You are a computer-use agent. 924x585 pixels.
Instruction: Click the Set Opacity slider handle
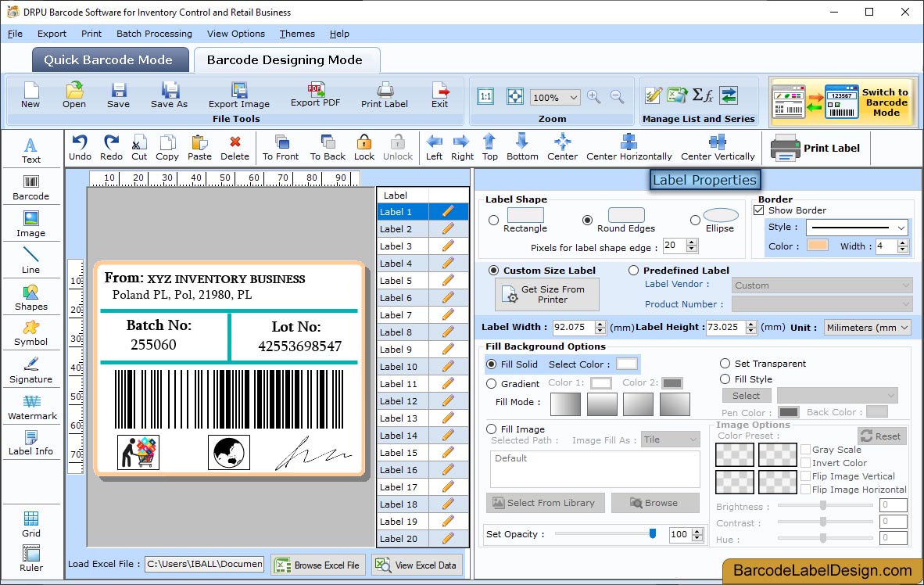click(x=652, y=533)
